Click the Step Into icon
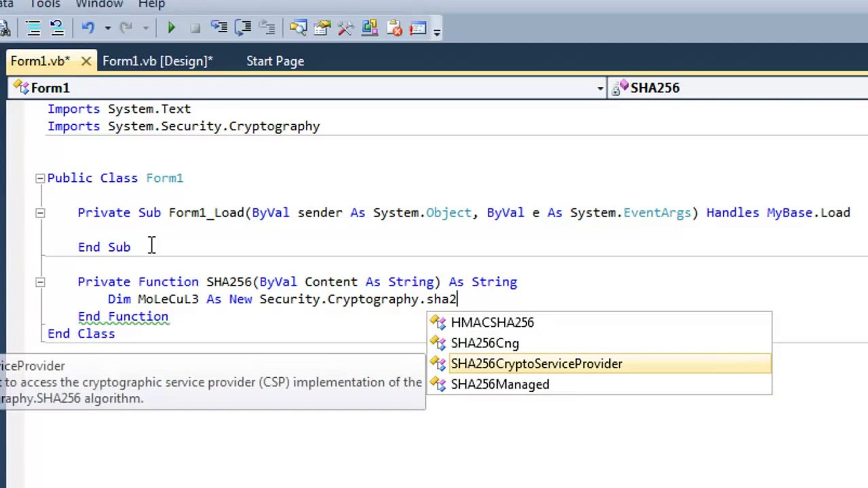Screen dimensions: 868x488 219,28
